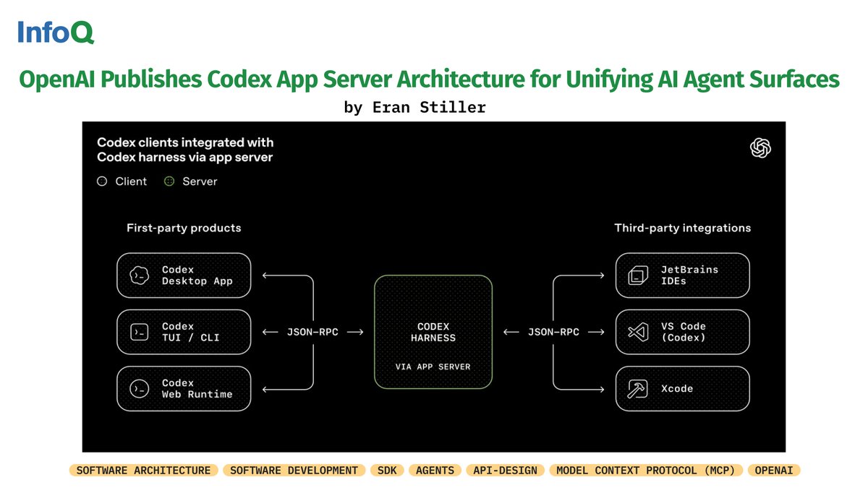Select the AGENTS tag
The height and width of the screenshot is (488, 868).
click(435, 470)
